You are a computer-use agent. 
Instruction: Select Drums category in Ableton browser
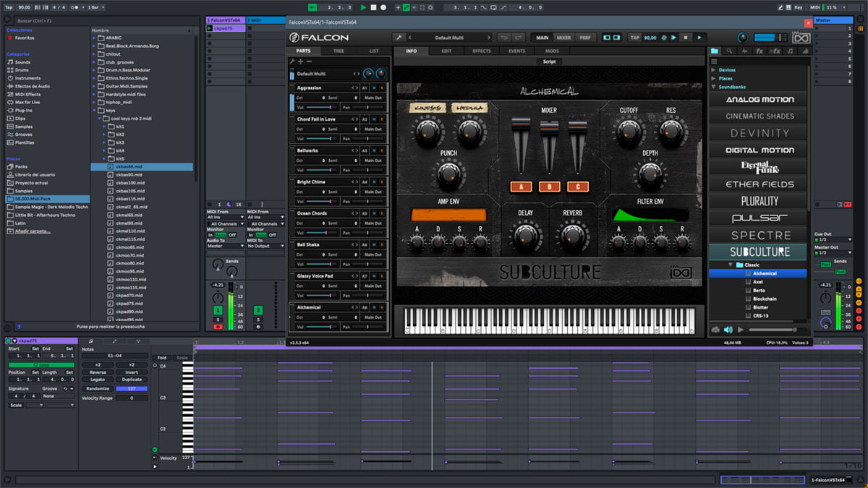coord(23,70)
